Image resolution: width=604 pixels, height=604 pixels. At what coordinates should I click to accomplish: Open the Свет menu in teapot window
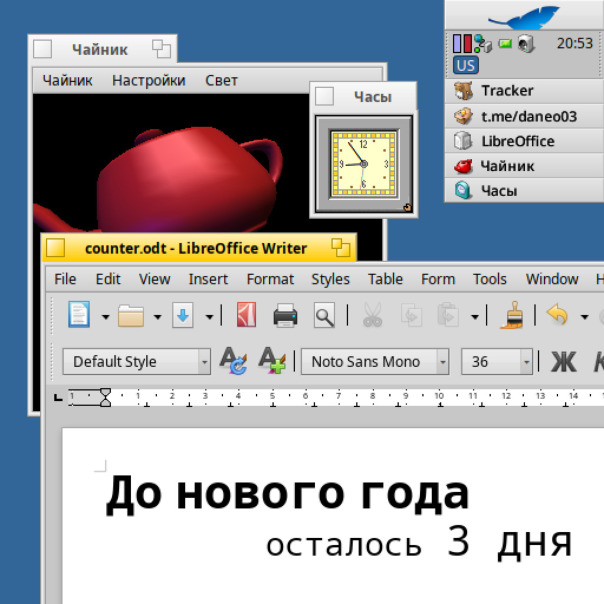tap(221, 81)
